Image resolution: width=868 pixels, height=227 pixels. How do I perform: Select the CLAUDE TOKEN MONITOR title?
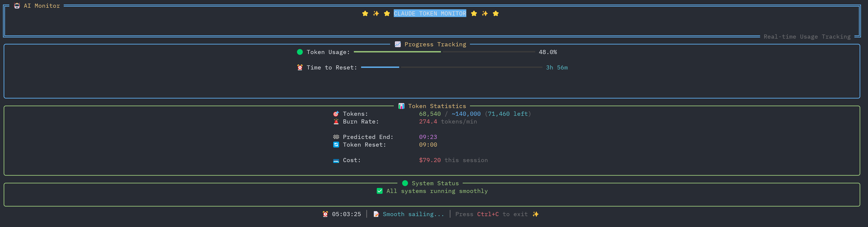(430, 13)
